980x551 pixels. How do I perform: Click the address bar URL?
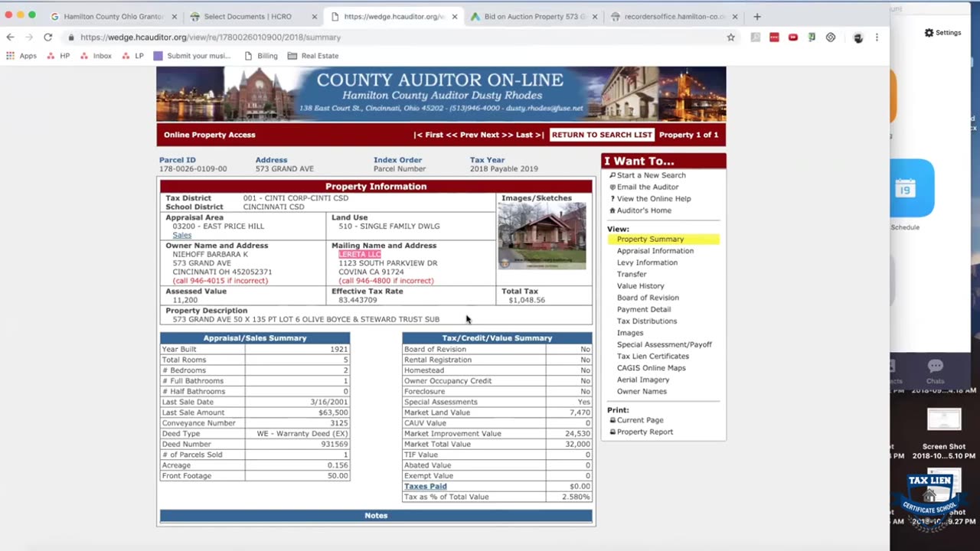(x=211, y=37)
